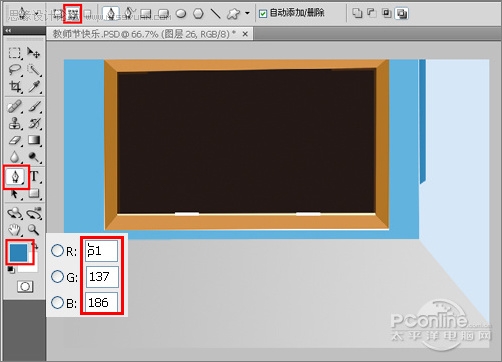Select the Healing Brush tool
Image resolution: width=502 pixels, height=362 pixels.
click(x=14, y=106)
